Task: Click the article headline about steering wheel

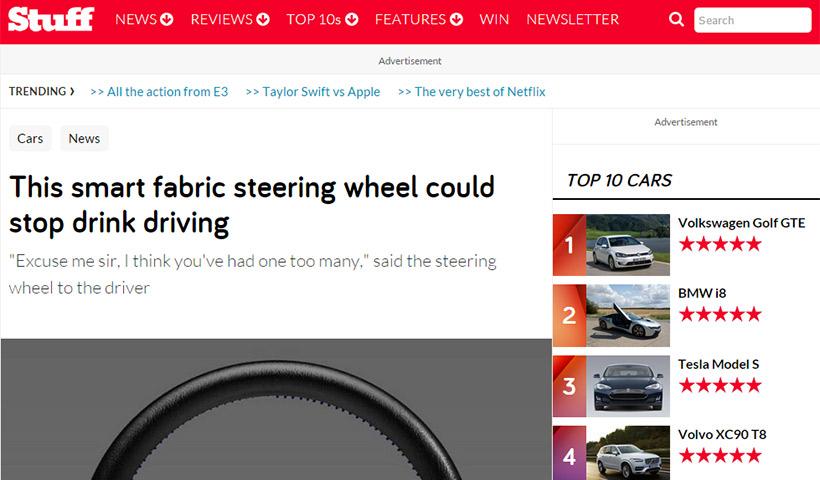Action: (252, 204)
